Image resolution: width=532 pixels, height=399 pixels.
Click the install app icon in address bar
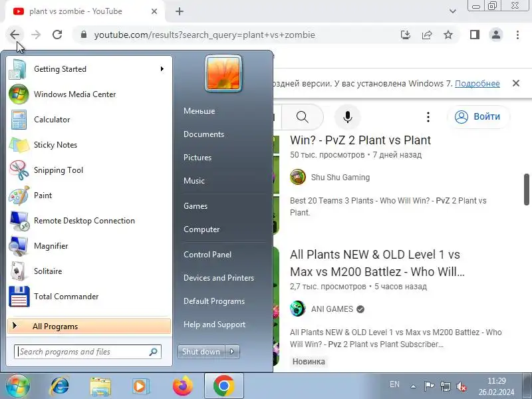(x=406, y=35)
